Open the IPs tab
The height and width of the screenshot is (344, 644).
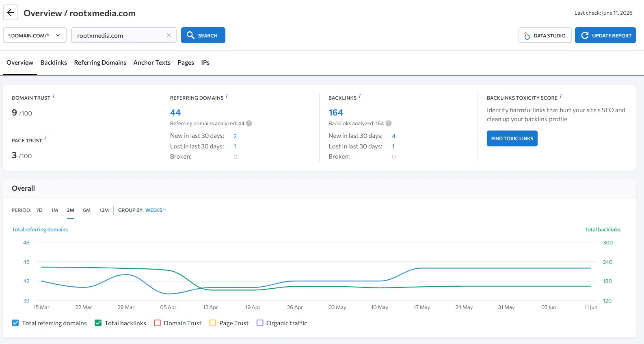tap(205, 63)
